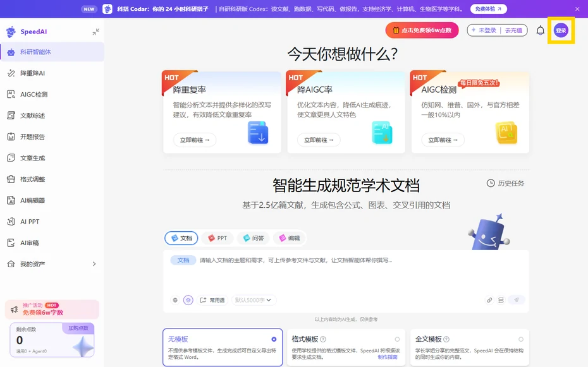Click the paperclip attachment icon
Viewport: 588px width, 367px height.
click(489, 300)
